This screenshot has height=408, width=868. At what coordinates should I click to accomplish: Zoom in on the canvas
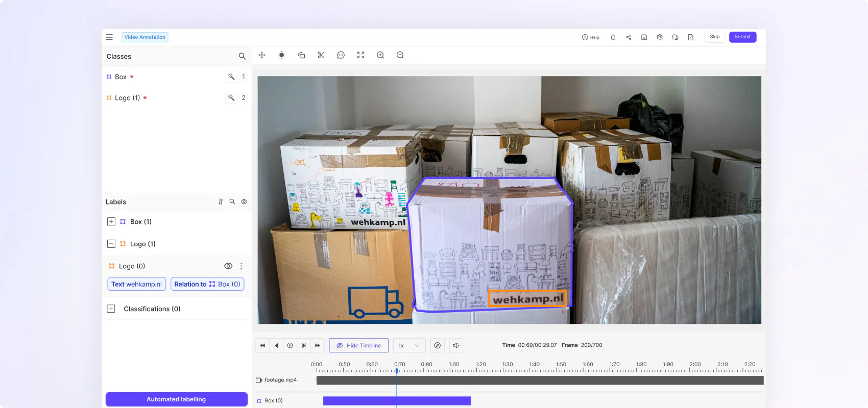pyautogui.click(x=380, y=55)
